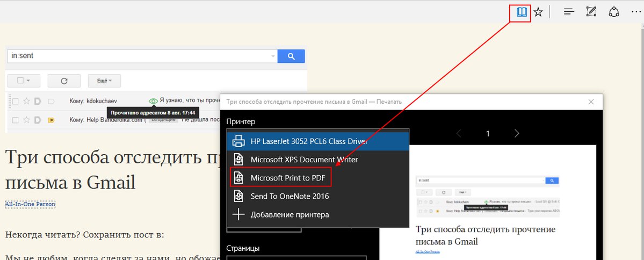Click the print preview page thumbnail
Screen dimensions: 644x260
488,203
